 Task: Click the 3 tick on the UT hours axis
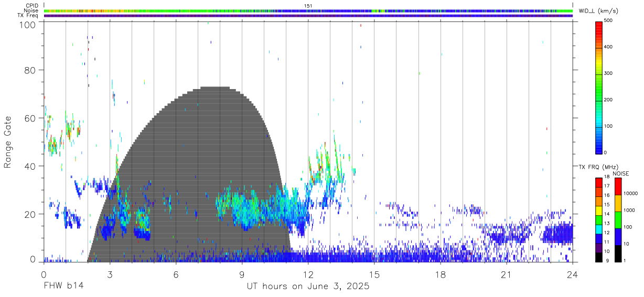click(x=110, y=274)
